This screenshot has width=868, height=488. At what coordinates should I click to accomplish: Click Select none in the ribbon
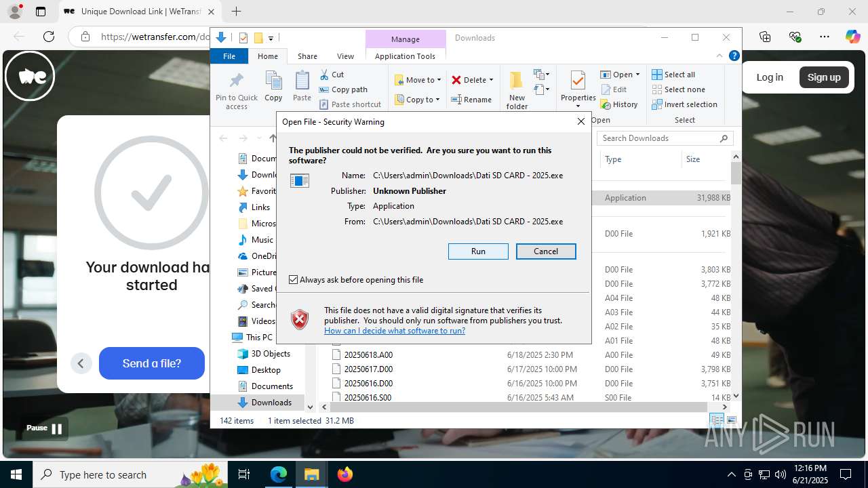[678, 89]
